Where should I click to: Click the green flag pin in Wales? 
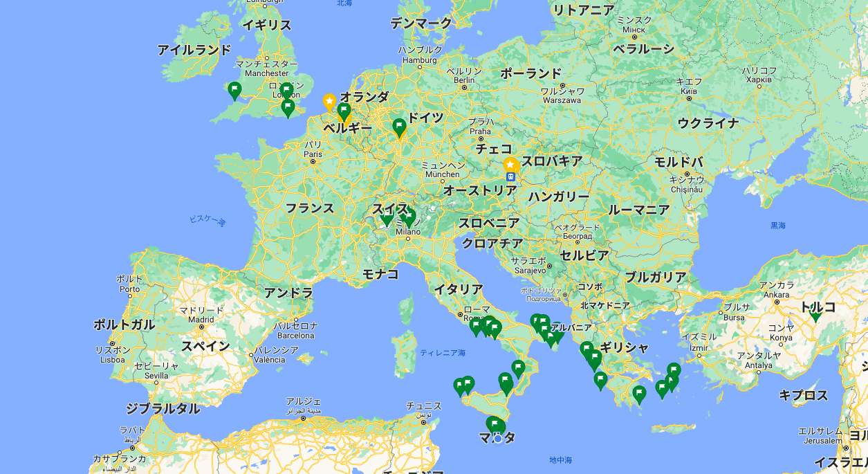point(234,90)
